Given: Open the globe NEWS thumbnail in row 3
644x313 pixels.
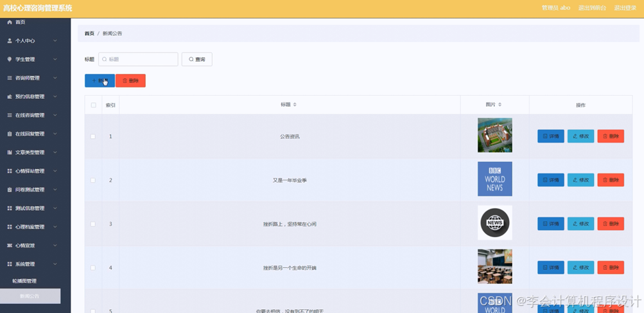Looking at the screenshot, I should point(495,222).
